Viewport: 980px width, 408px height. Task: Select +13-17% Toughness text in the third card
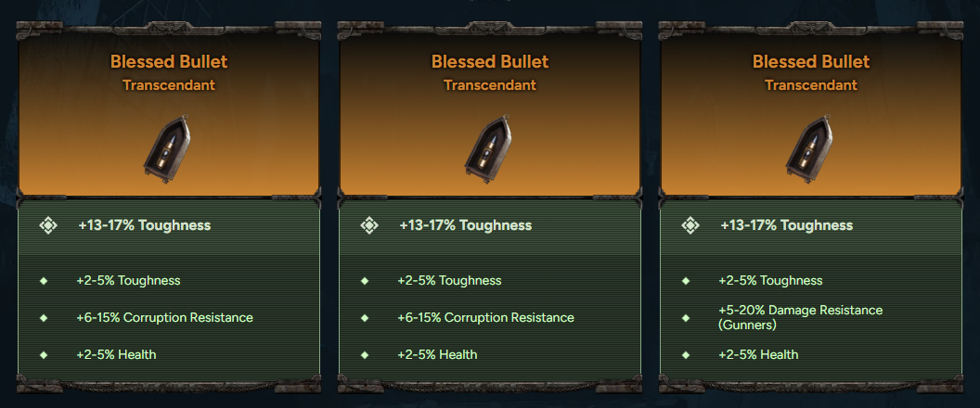pyautogui.click(x=786, y=225)
